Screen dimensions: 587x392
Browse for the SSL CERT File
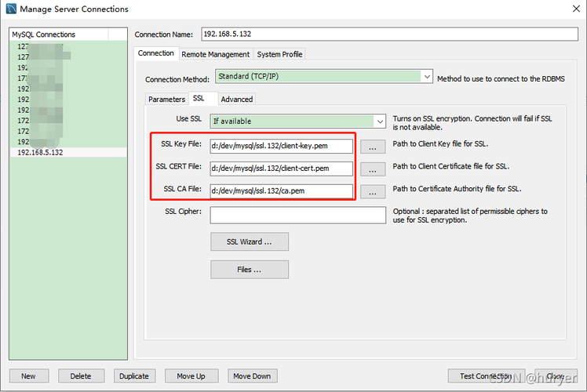[373, 169]
